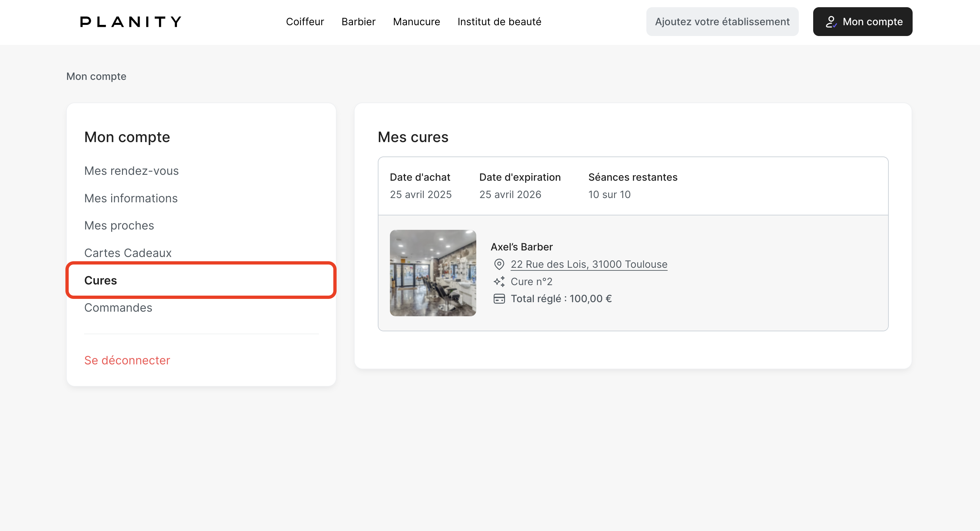
Task: Click the payment card icon by Total réglé
Action: coord(499,299)
